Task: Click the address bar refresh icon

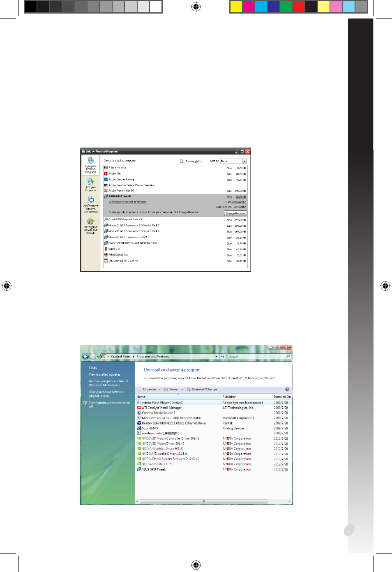Action: pyautogui.click(x=222, y=357)
